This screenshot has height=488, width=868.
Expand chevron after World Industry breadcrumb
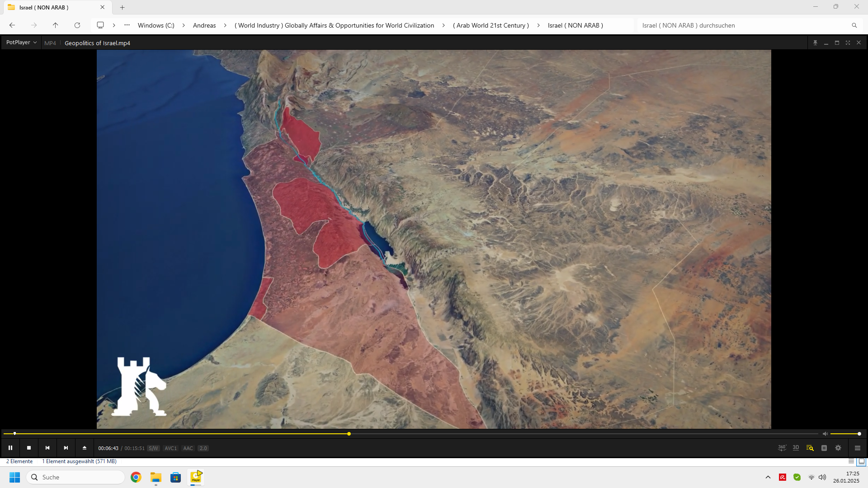point(443,25)
